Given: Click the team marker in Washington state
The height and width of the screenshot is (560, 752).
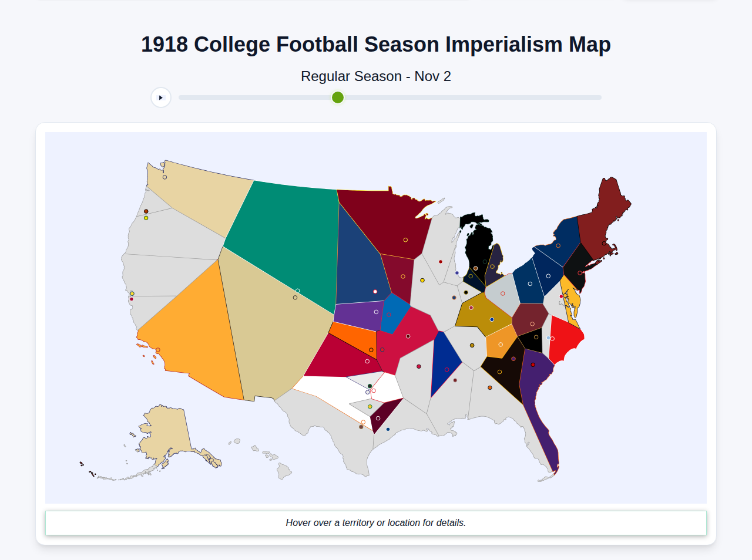Looking at the screenshot, I should coord(164,177).
